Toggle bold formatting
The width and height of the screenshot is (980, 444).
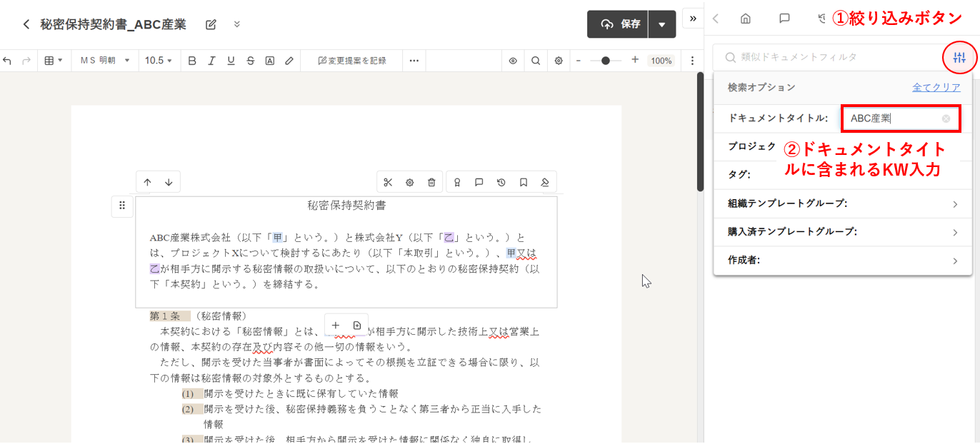tap(191, 61)
